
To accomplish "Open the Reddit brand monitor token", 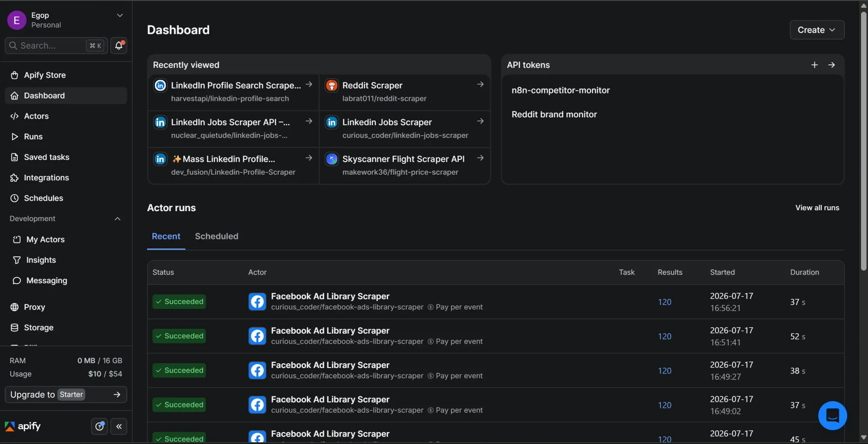I will 554,114.
